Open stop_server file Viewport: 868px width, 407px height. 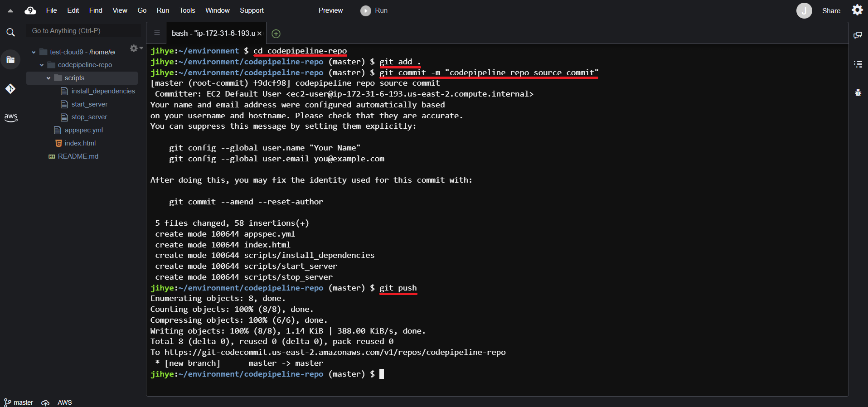(89, 117)
